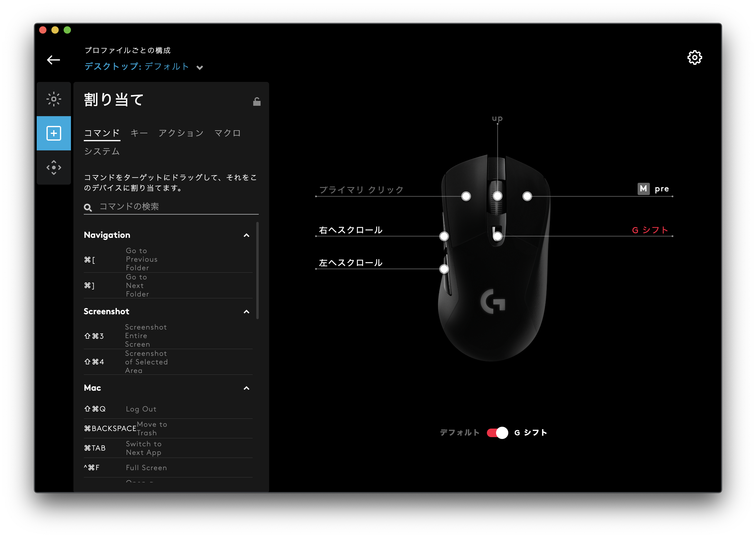The width and height of the screenshot is (756, 538).
Task: Open the LIGHTSYNC lighting settings icon
Action: pyautogui.click(x=54, y=99)
